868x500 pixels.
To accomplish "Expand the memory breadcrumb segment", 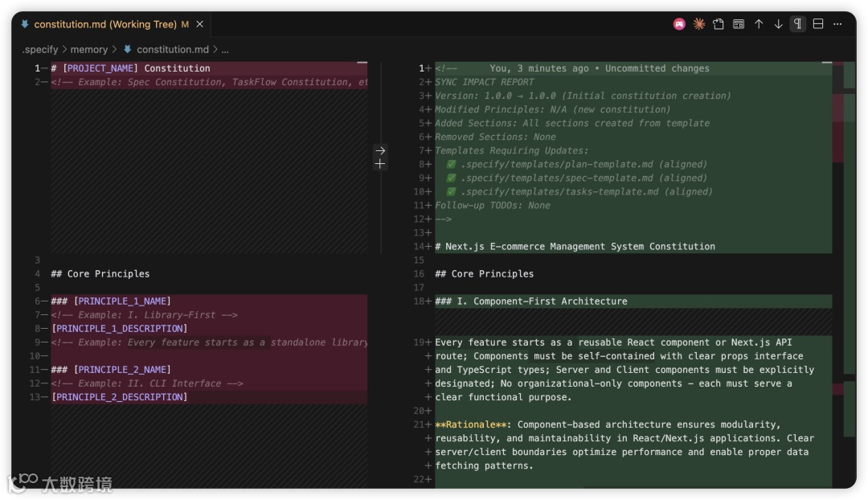I will pyautogui.click(x=88, y=50).
